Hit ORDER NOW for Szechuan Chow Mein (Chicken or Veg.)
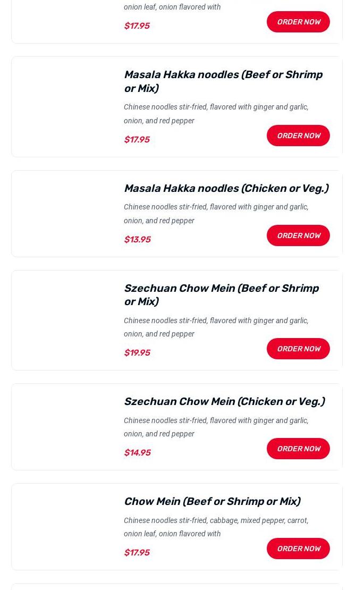364x590 pixels. point(298,449)
